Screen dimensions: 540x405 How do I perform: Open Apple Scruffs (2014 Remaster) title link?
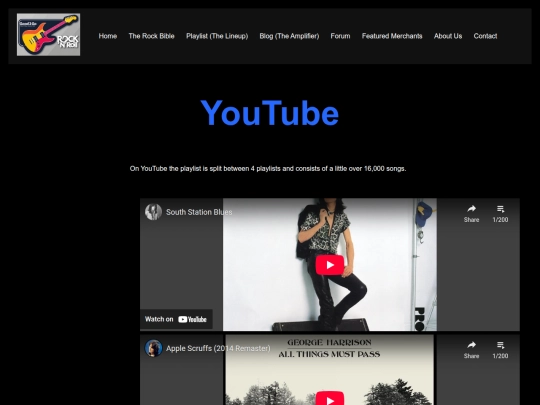point(218,349)
